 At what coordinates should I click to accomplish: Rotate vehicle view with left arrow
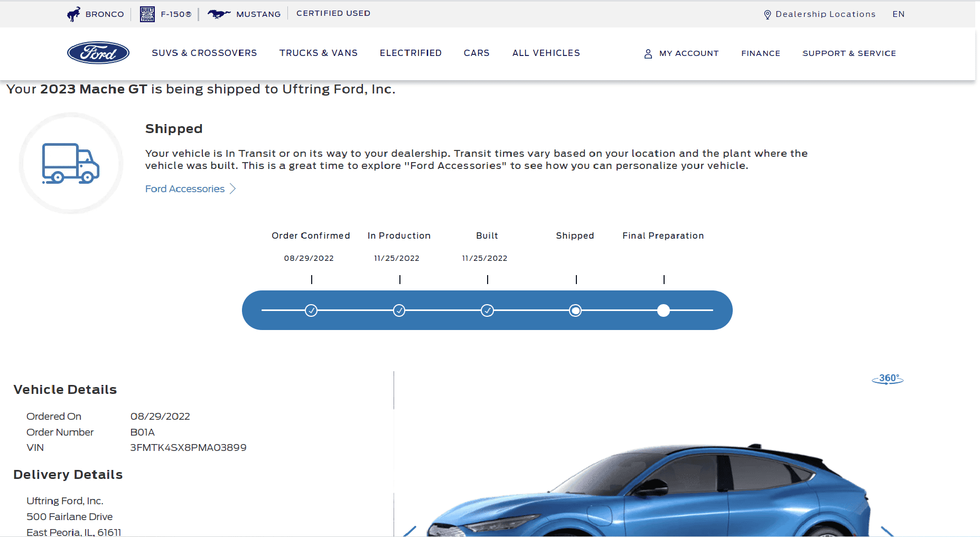(x=410, y=531)
